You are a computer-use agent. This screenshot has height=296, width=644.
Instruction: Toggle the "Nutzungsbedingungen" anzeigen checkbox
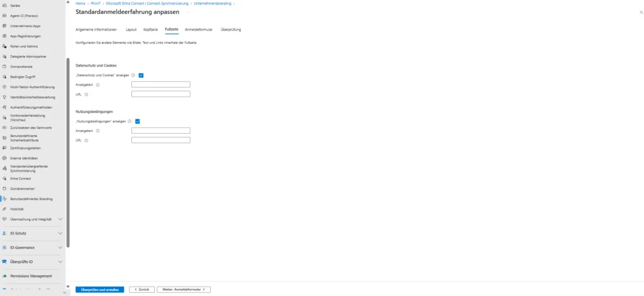pos(137,121)
